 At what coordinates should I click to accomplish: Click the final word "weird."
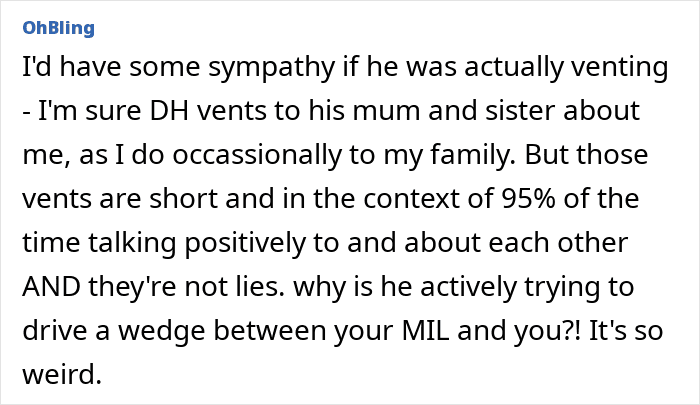pyautogui.click(x=62, y=375)
